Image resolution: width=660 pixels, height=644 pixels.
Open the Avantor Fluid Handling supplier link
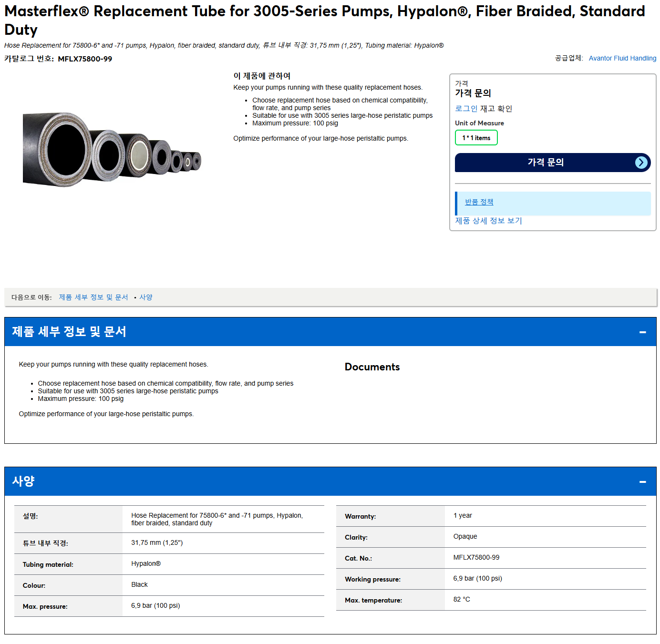coord(622,58)
